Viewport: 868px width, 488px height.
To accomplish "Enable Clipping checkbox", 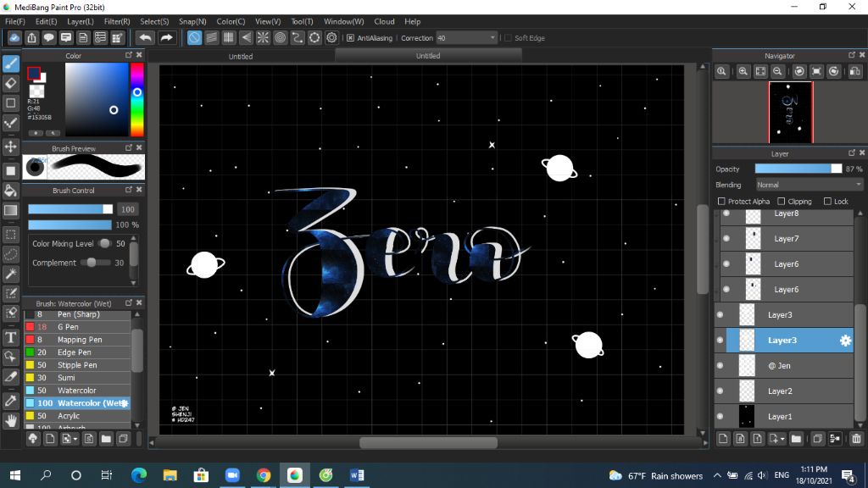I will [x=781, y=202].
